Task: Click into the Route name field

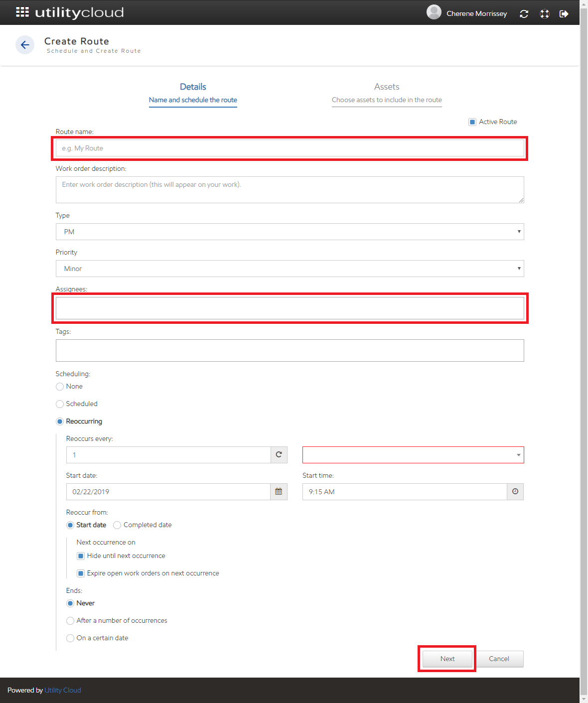Action: point(290,148)
